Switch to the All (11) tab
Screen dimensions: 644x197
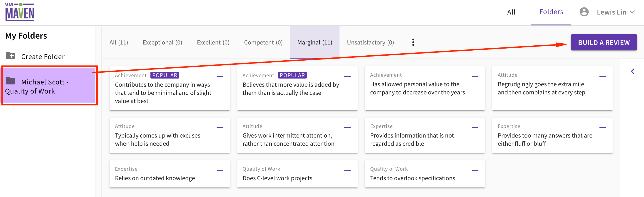click(x=119, y=42)
